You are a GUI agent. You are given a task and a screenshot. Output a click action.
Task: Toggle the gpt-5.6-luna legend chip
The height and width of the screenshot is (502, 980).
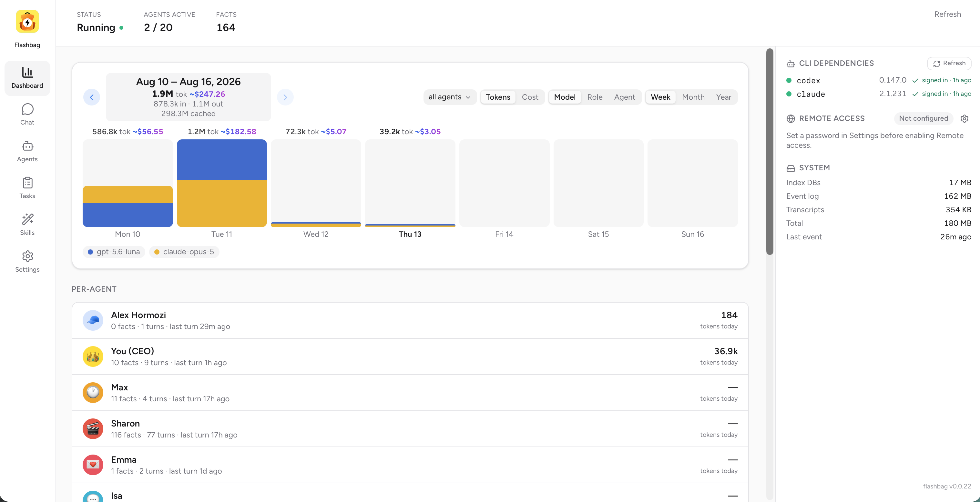[x=114, y=252]
